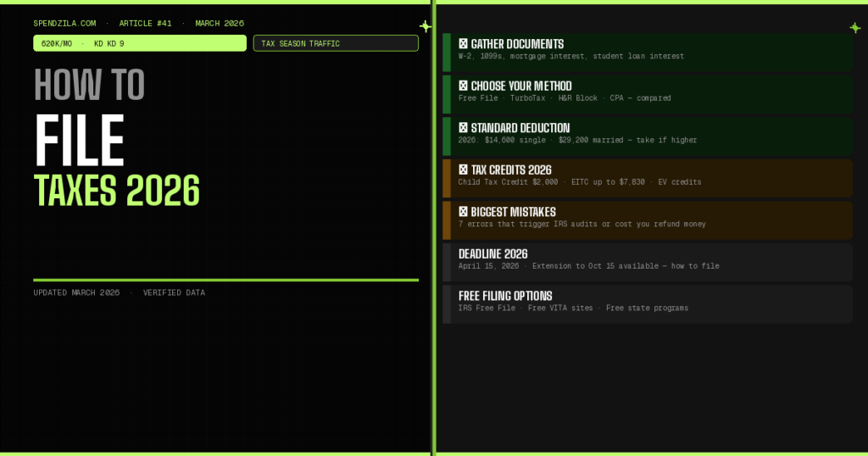Click the sparkle icon on the center divider
868x456 pixels.
coord(426,27)
